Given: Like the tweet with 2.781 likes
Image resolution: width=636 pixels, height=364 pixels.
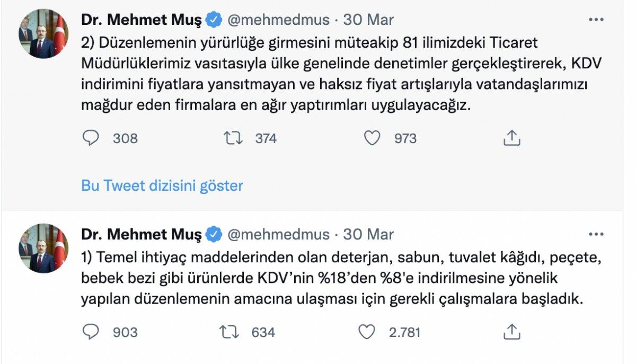Looking at the screenshot, I should 367,331.
